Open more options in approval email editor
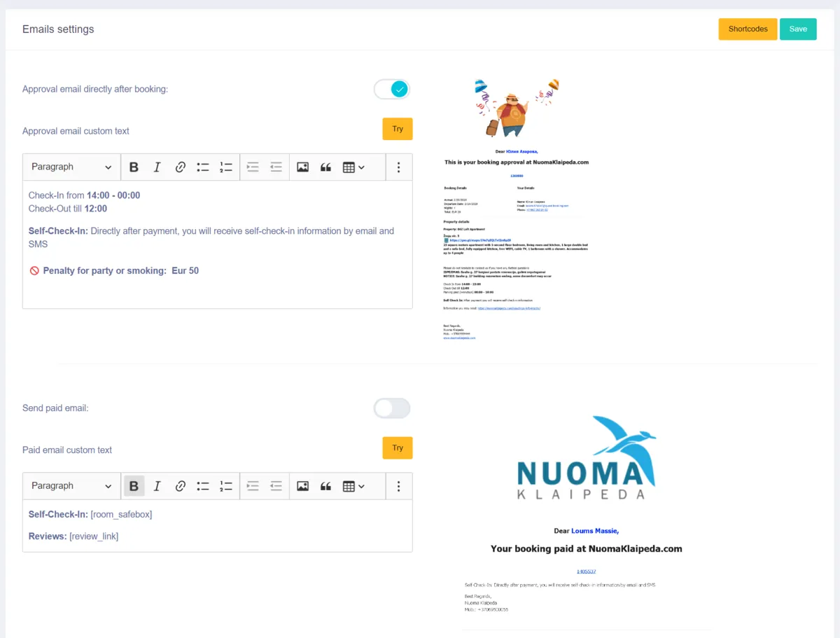Viewport: 840px width, 638px height. point(398,167)
